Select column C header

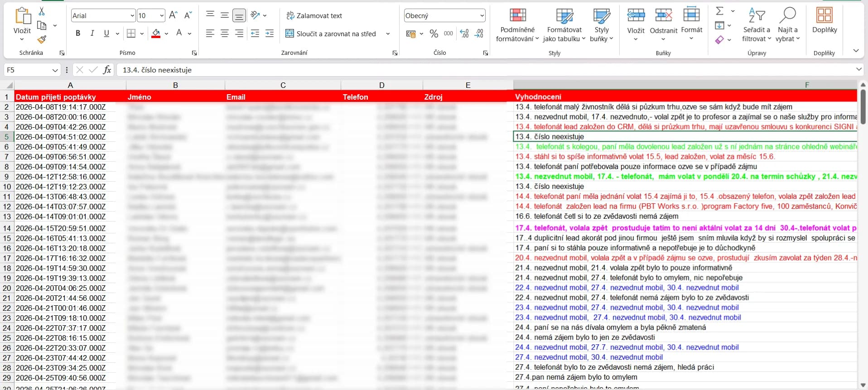coord(283,85)
